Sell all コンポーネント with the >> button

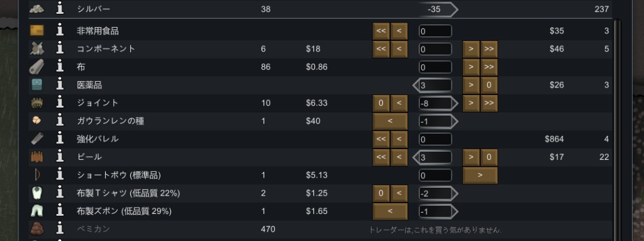[x=489, y=49]
